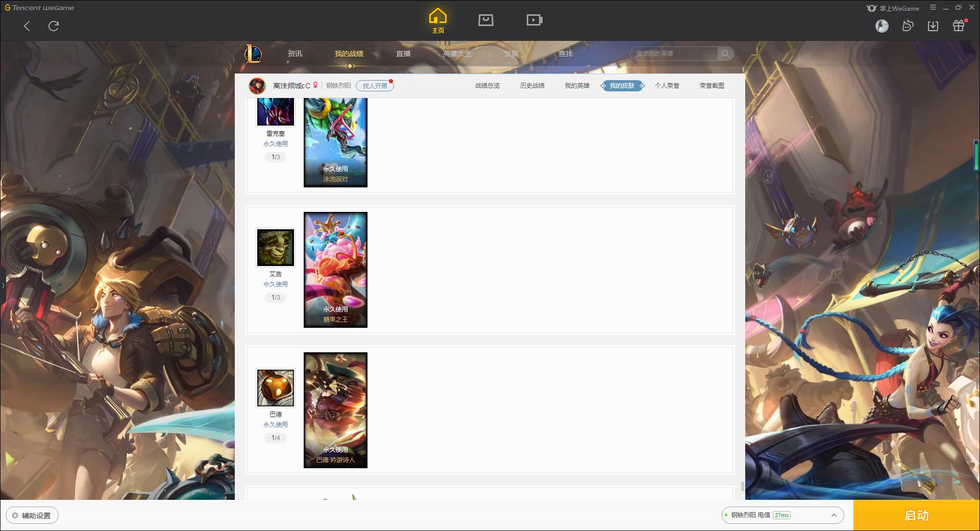This screenshot has height=531, width=980.
Task: Refresh the page with the reload icon
Action: pyautogui.click(x=54, y=26)
